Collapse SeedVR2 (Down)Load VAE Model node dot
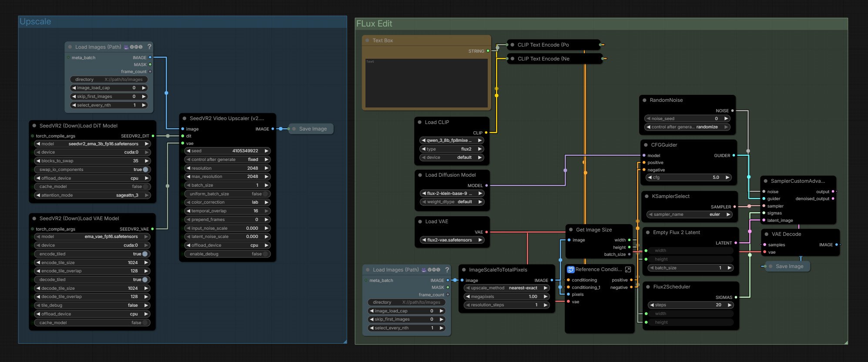Screen dimensions: 868x362 (34, 218)
